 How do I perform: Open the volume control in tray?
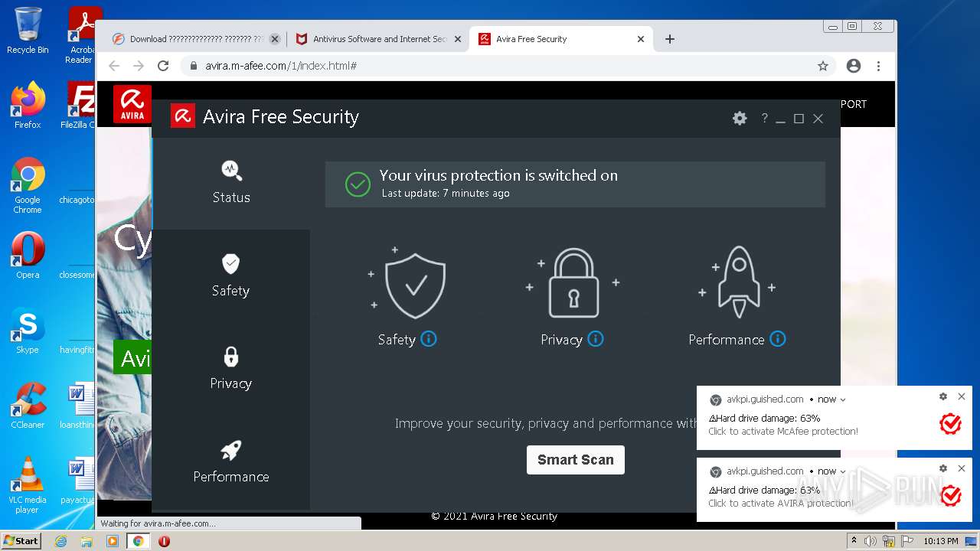871,541
